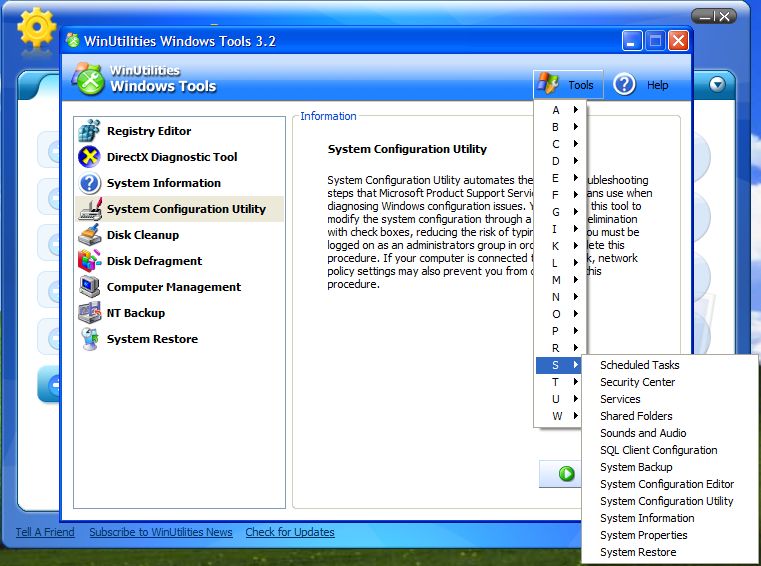Screen dimensions: 761x566
Task: Open the W submenu entry
Action: (560, 416)
